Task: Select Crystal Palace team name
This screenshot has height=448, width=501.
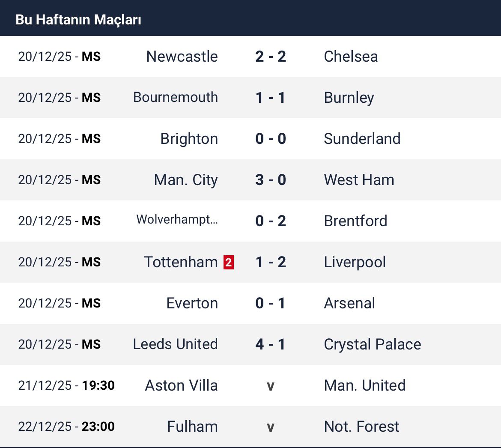Action: click(372, 344)
